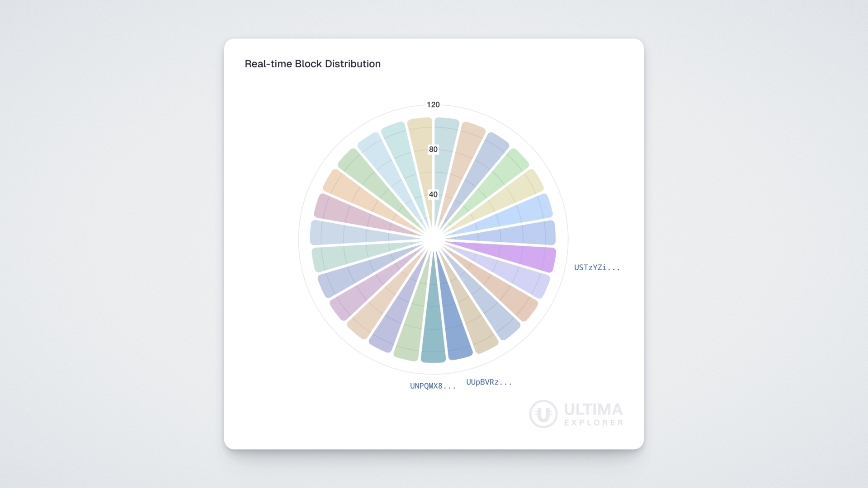
Task: Click the ULTIMA wordmark text
Action: pyautogui.click(x=593, y=409)
